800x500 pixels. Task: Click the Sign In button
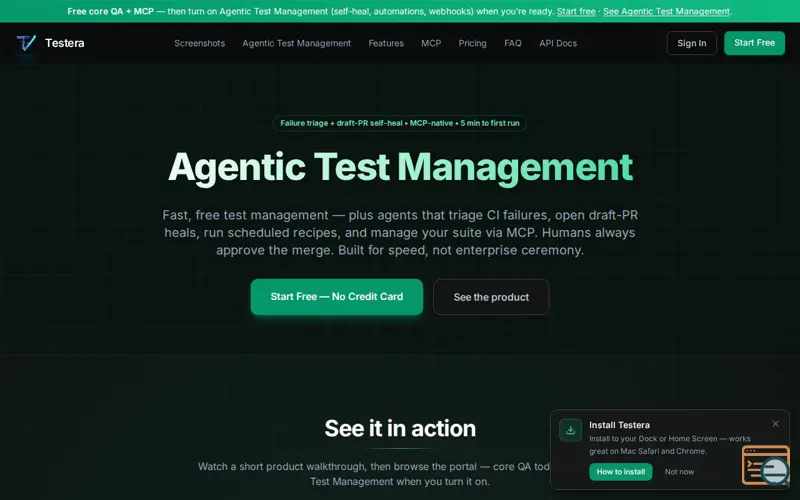point(692,43)
